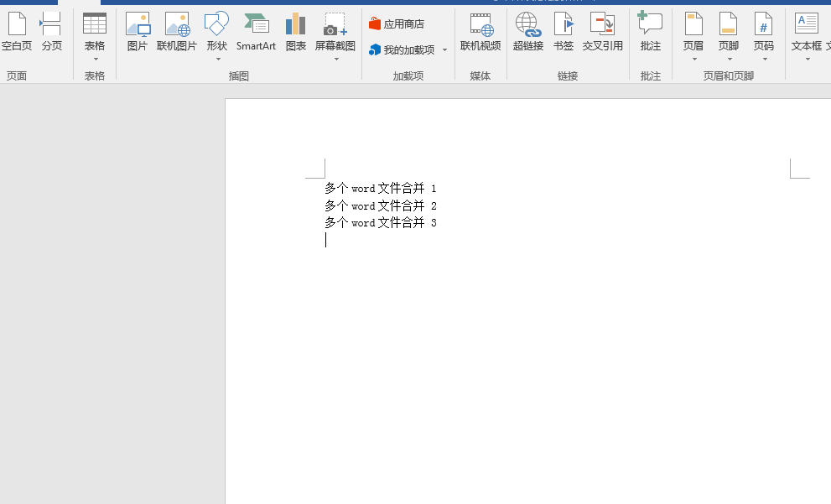Open the app store (应用商店)

click(x=397, y=23)
